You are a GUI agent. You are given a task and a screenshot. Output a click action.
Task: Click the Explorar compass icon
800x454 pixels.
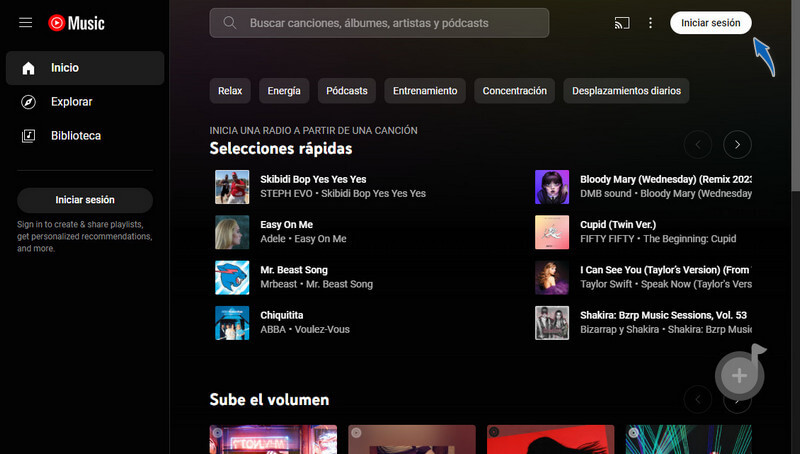click(x=29, y=102)
